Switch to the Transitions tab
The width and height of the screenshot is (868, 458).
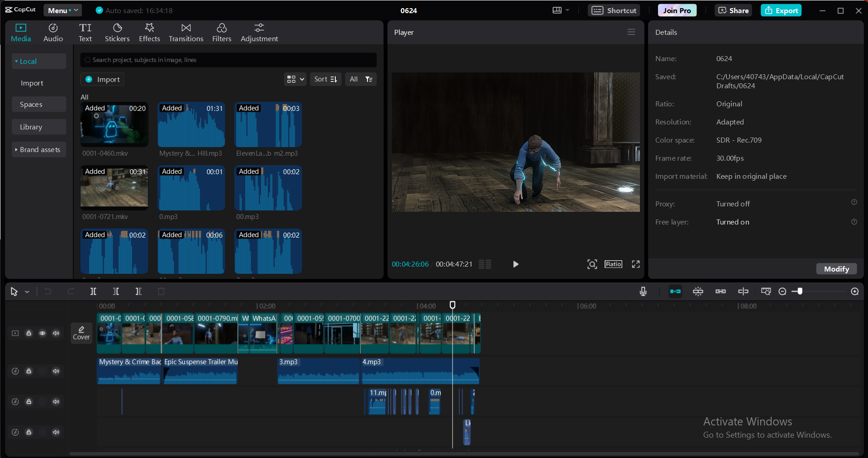[x=186, y=33]
